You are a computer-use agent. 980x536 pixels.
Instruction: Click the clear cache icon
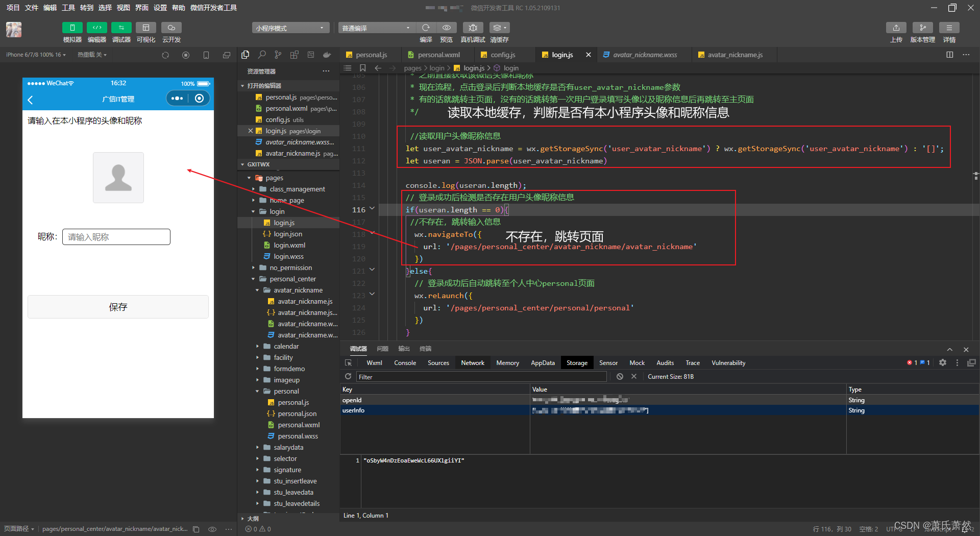tap(499, 28)
